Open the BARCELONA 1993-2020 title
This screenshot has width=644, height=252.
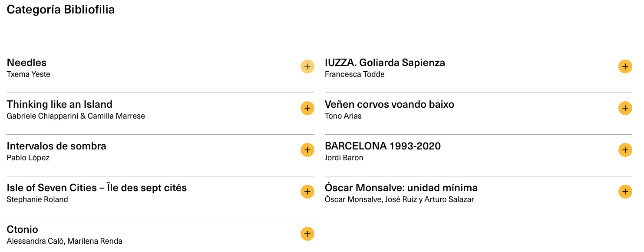[383, 146]
